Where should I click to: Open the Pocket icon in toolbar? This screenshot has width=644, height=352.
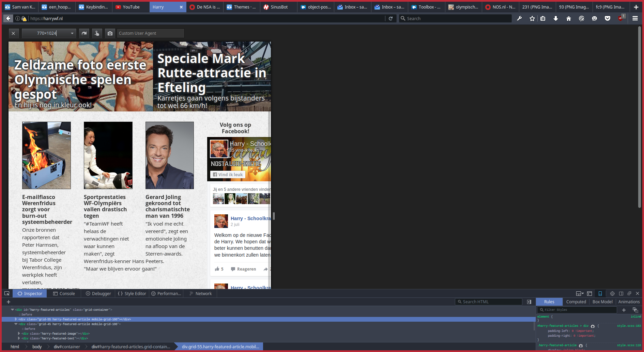(x=607, y=18)
